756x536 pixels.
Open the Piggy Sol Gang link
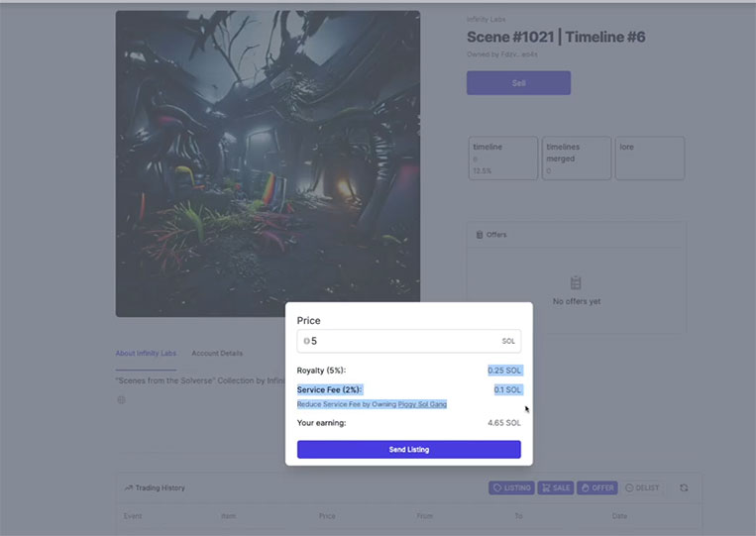click(422, 404)
